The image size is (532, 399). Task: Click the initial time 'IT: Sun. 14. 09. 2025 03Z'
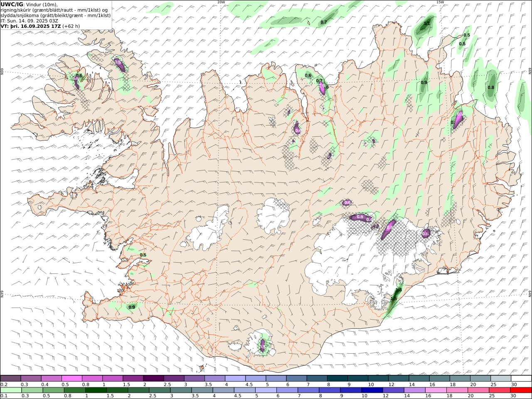(x=29, y=21)
